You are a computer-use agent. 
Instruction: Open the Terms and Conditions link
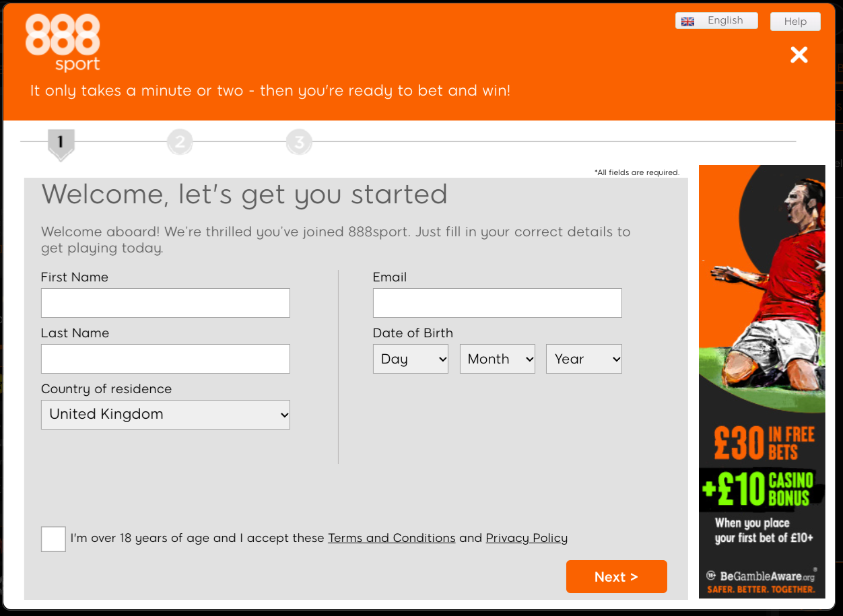[392, 538]
